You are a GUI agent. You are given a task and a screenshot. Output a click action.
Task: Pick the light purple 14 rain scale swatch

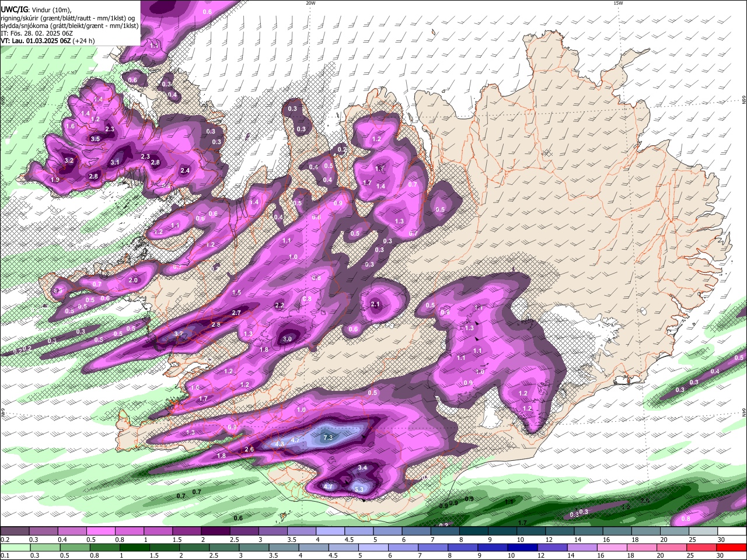(582, 547)
